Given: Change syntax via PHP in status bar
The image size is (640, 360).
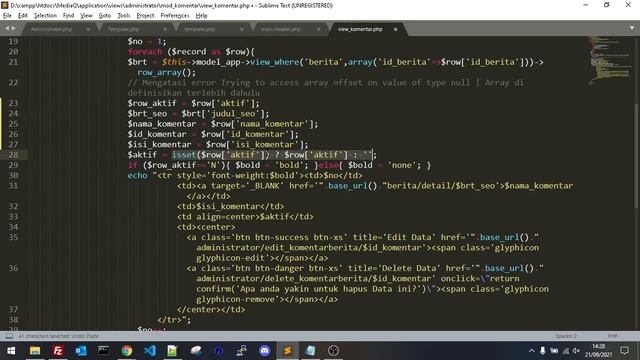Looking at the screenshot, I should [612, 336].
